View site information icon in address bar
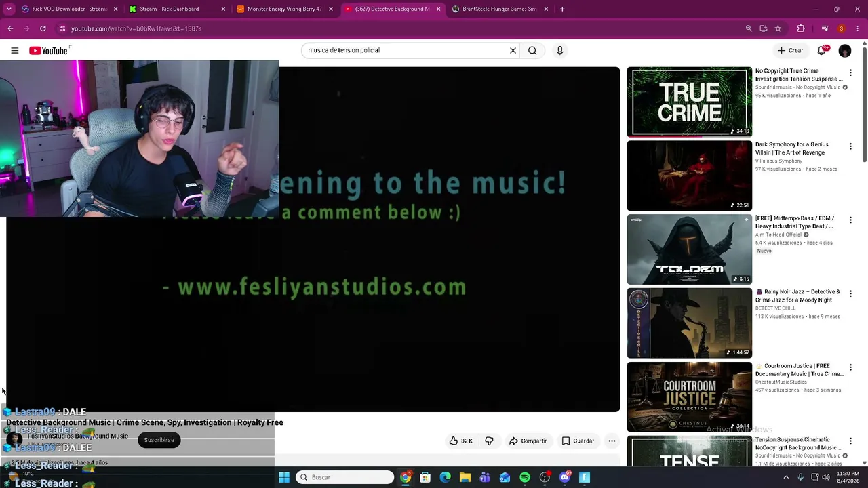The height and width of the screenshot is (488, 868). 62,28
